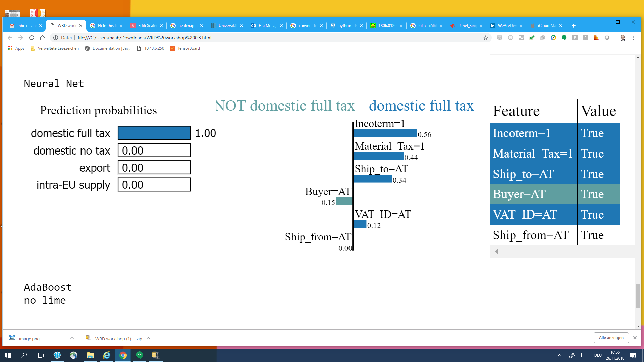The width and height of the screenshot is (644, 362).
Task: Open Verwaltete Lesezeichen bookmarks folder
Action: pyautogui.click(x=55, y=48)
